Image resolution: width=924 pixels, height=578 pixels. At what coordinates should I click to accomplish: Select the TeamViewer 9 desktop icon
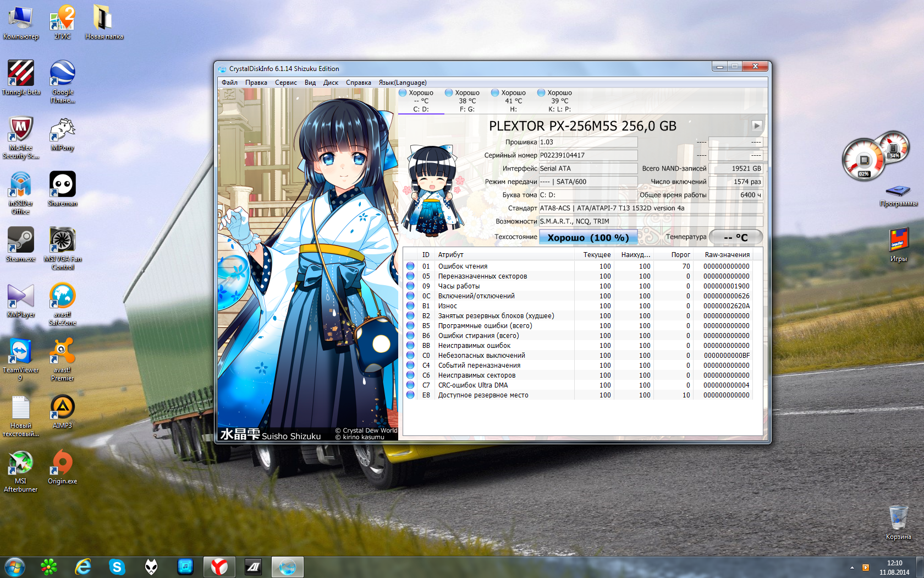(21, 360)
